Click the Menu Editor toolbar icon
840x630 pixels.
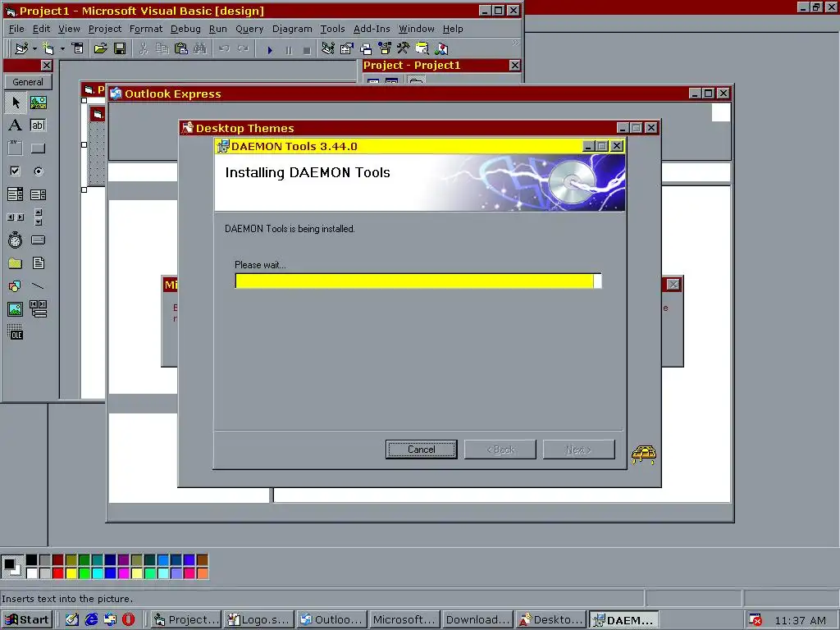click(78, 48)
